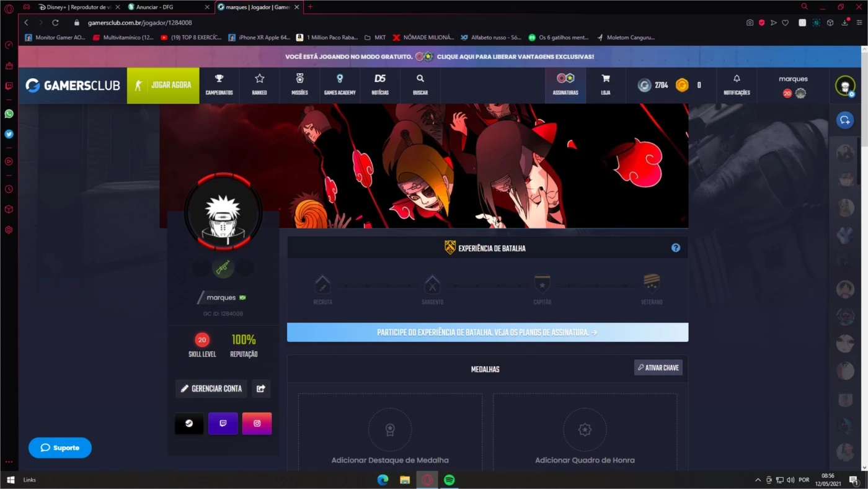Open the Instagram profile link button

coord(257,423)
